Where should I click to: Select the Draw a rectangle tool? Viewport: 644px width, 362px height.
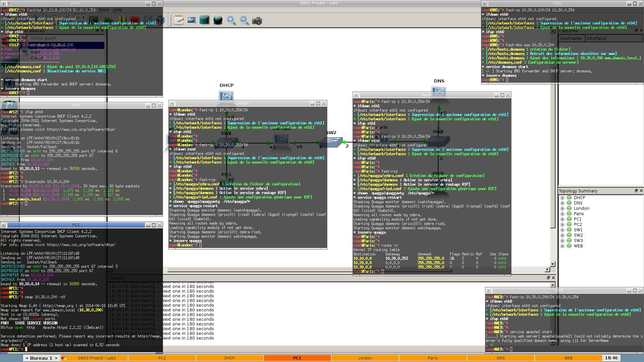204,20
